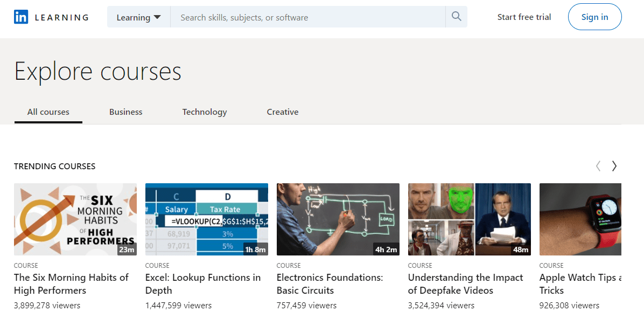
Task: Start free trial link
Action: [x=524, y=17]
